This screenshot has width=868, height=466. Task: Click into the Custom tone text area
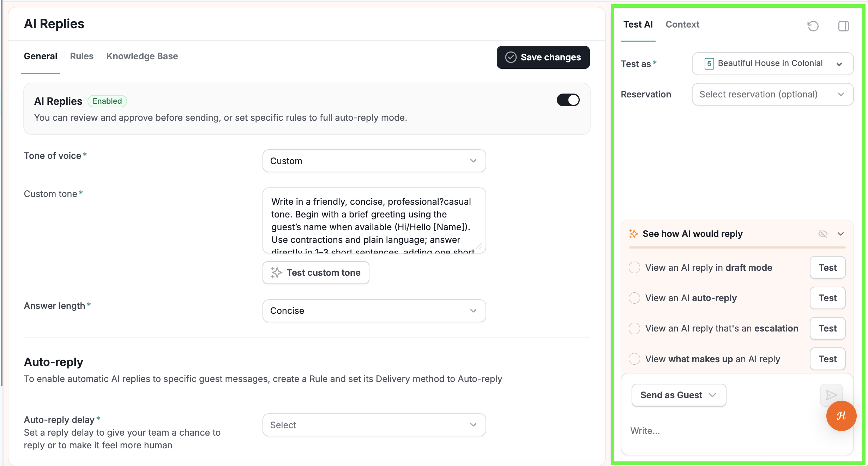point(374,221)
